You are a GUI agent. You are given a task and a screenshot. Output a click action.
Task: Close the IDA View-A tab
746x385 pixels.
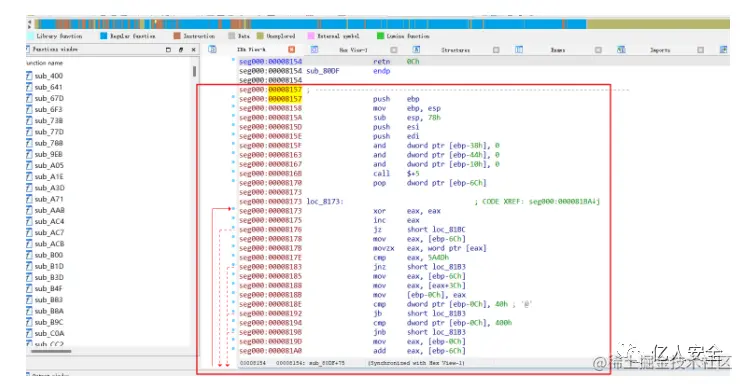click(292, 49)
